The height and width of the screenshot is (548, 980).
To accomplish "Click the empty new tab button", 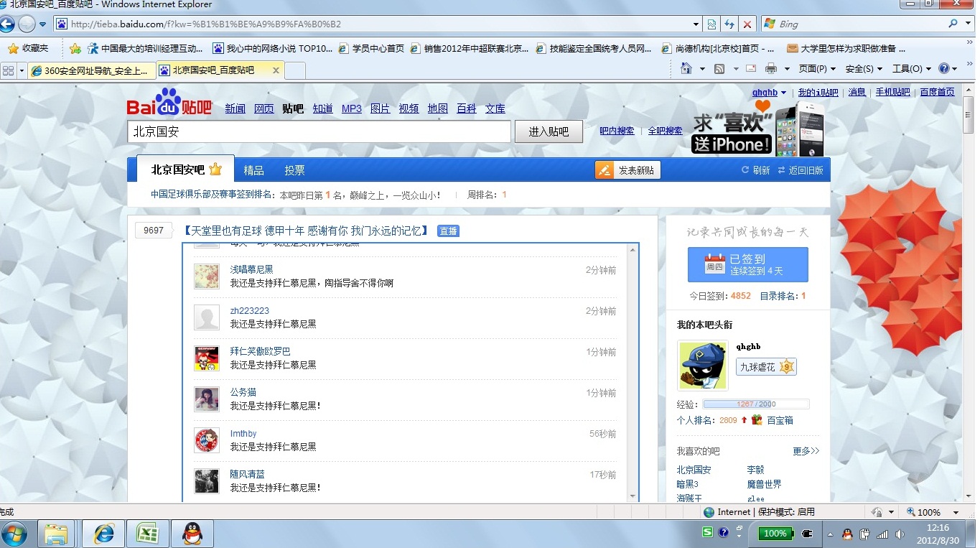I will (295, 70).
